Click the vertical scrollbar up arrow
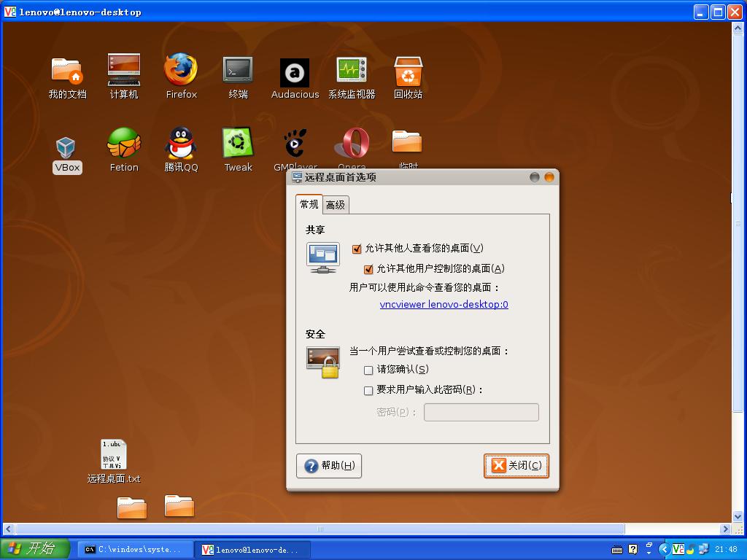This screenshot has height=560, width=747. [x=738, y=28]
